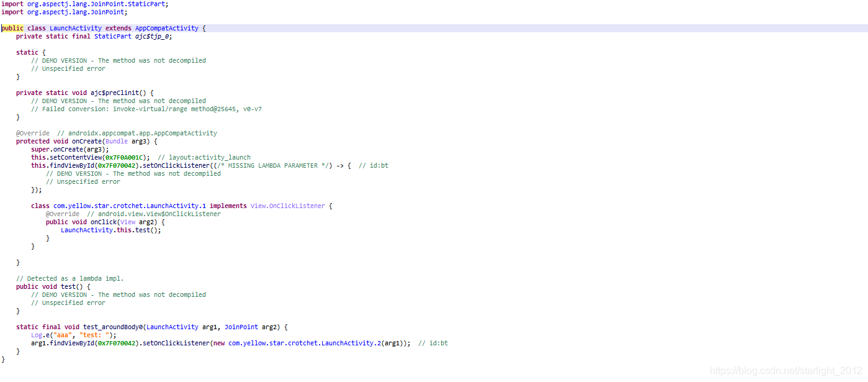Select the 'StaticPart' type in the field declaration
This screenshot has width=868, height=382.
pos(113,36)
